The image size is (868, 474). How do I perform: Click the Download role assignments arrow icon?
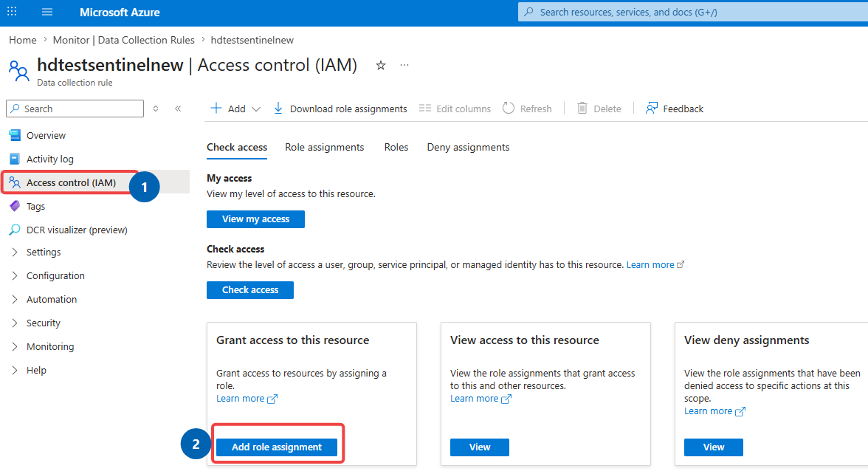click(278, 108)
